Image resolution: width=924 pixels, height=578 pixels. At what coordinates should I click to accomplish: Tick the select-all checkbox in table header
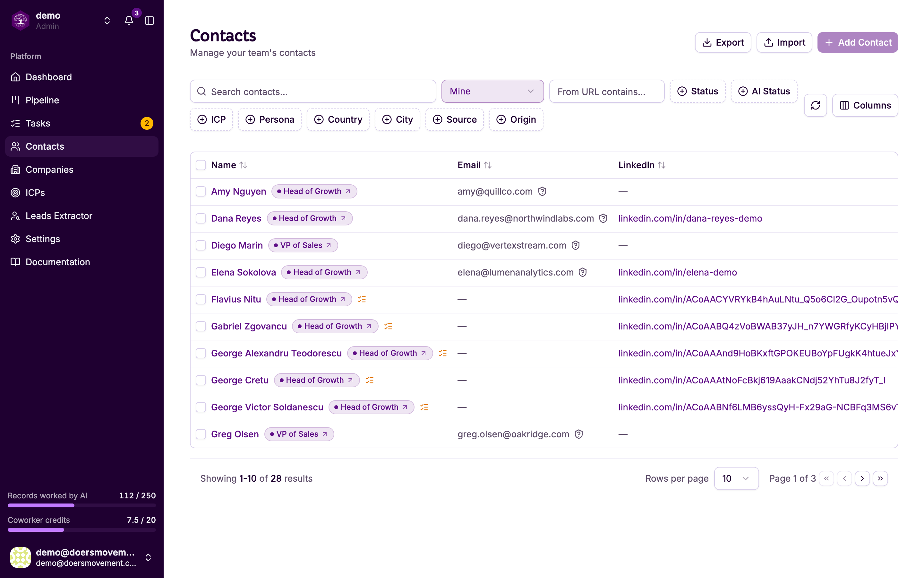201,165
